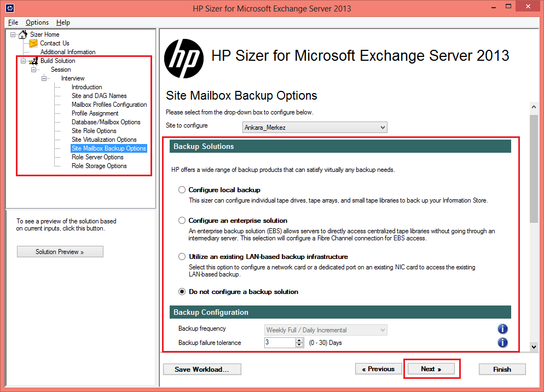
Task: Close the HP Sizer window
Action: tap(528, 7)
